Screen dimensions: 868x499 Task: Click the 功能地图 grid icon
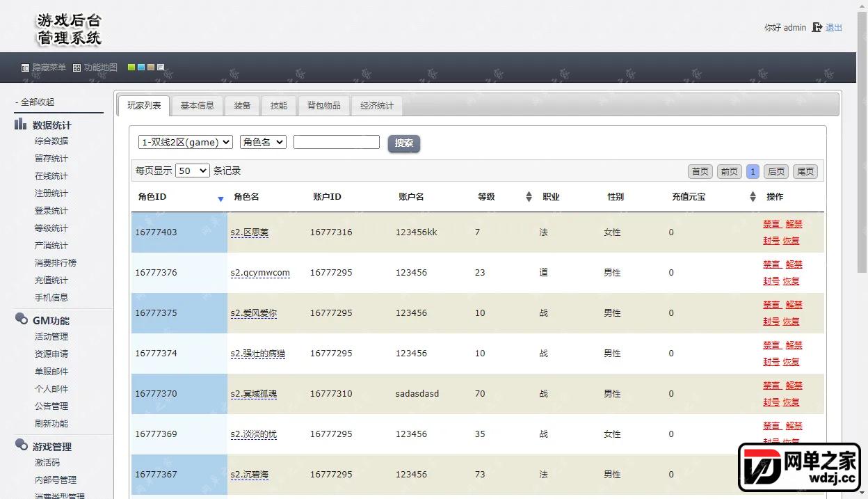pyautogui.click(x=77, y=68)
